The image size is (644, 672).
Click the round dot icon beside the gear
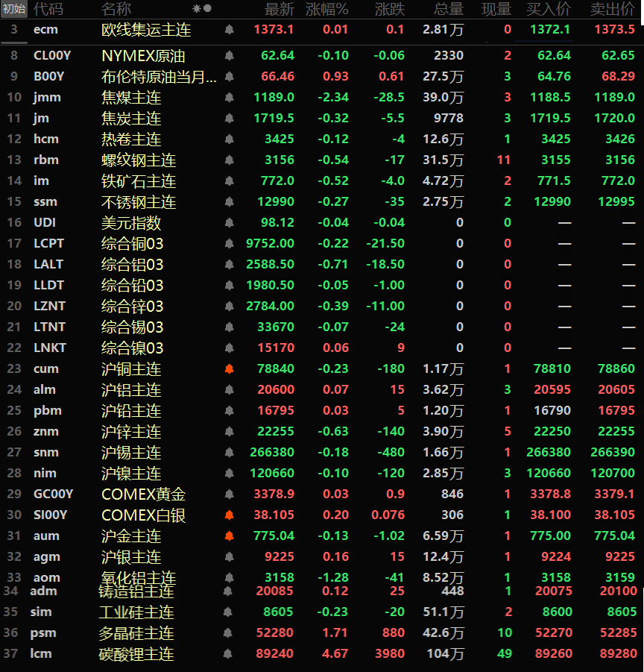click(207, 9)
